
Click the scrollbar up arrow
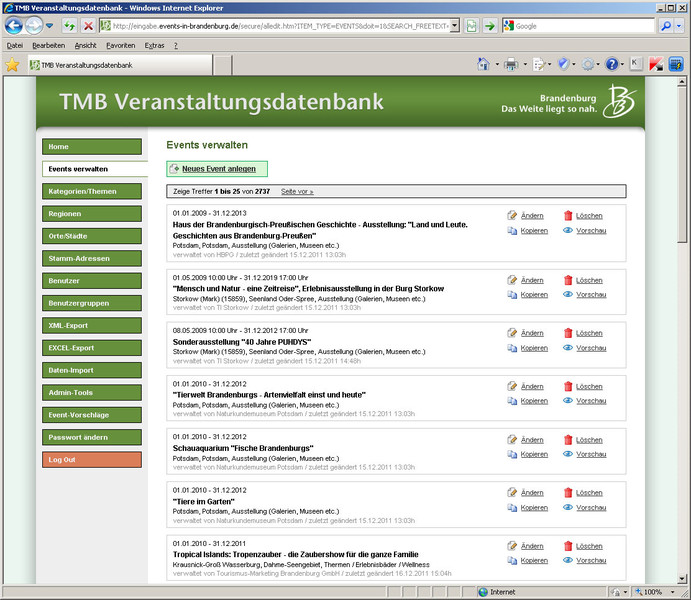(682, 81)
